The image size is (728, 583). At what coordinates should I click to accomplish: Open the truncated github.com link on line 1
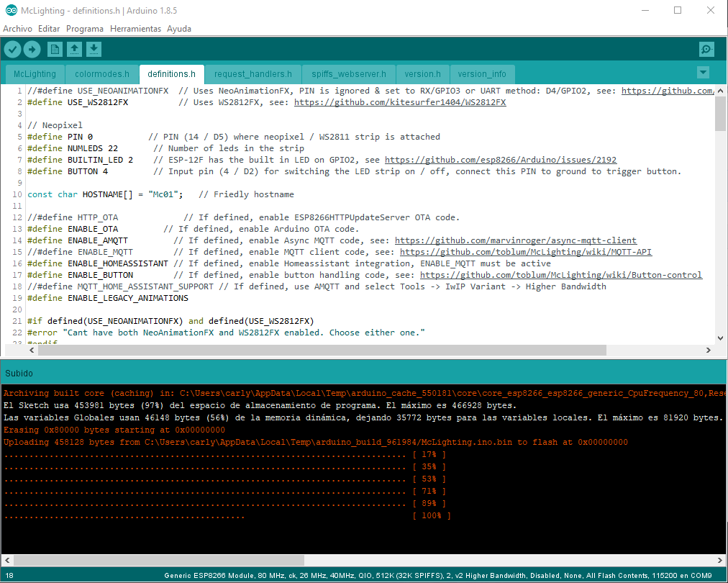point(668,91)
